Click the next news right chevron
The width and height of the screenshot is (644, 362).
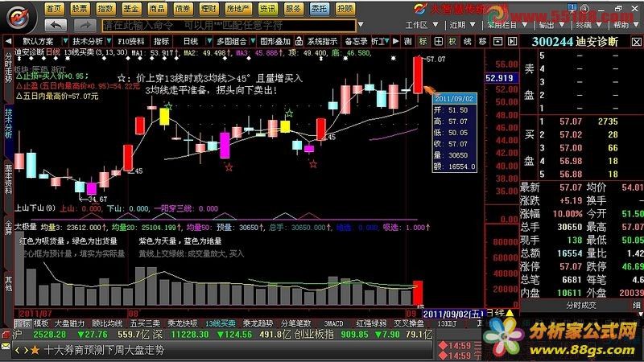[26, 350]
